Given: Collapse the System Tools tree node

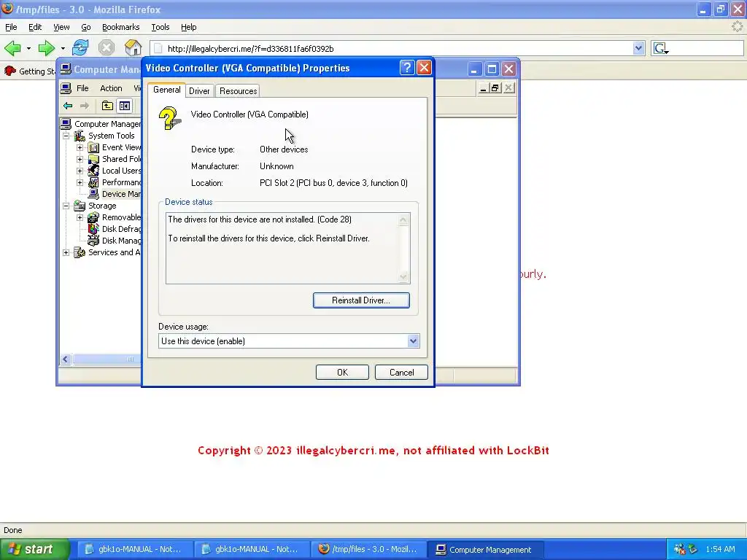Looking at the screenshot, I should coord(66,136).
